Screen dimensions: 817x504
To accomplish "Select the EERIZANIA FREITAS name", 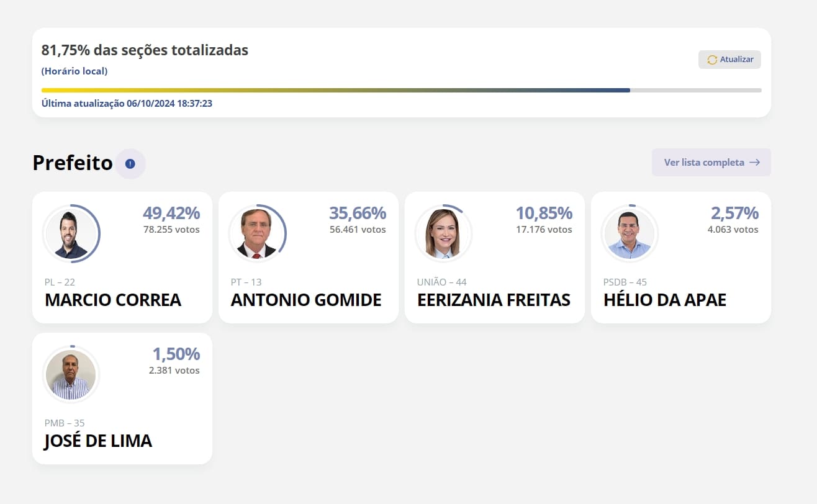I will click(494, 300).
